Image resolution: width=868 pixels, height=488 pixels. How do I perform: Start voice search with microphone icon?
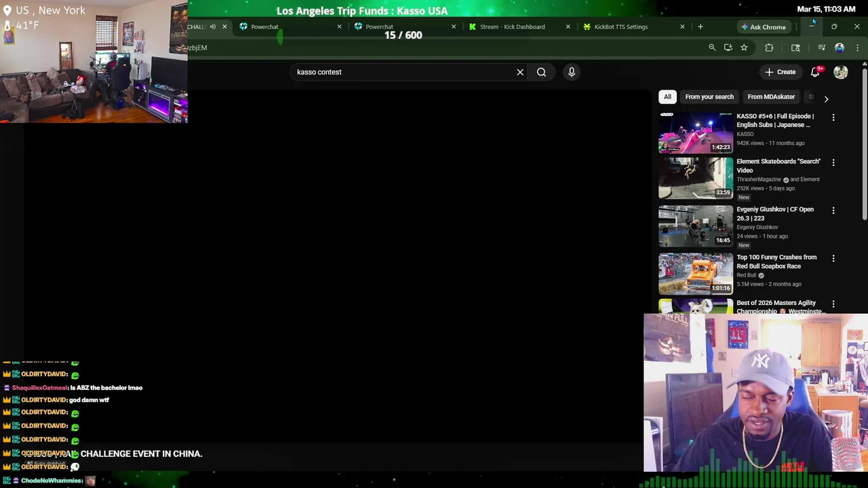572,72
